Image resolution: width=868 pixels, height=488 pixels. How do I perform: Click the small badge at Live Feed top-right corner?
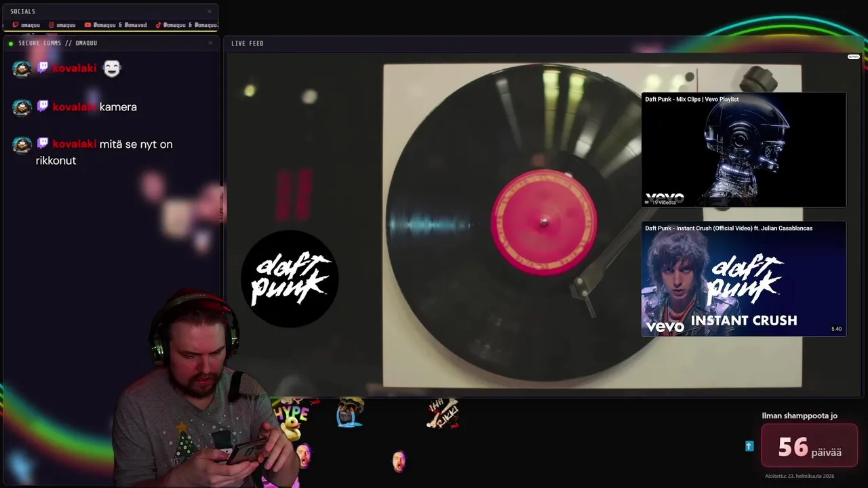[x=853, y=57]
